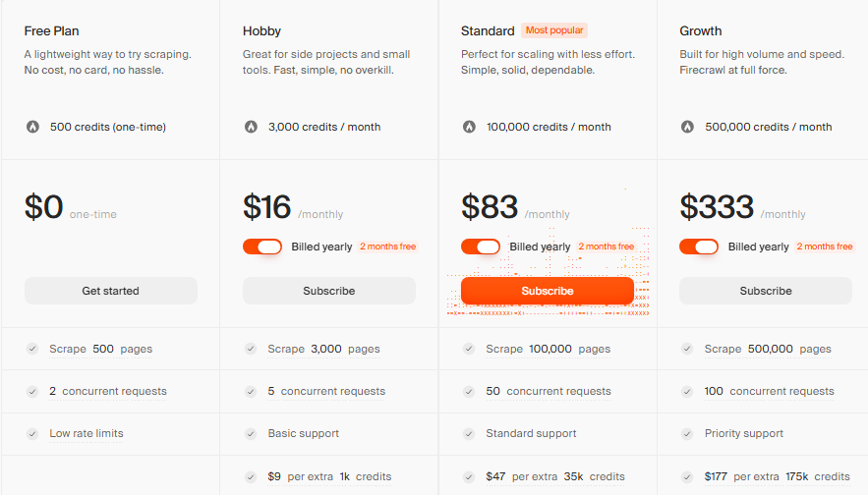This screenshot has width=868, height=495.
Task: Click the Most popular badge
Action: click(554, 30)
